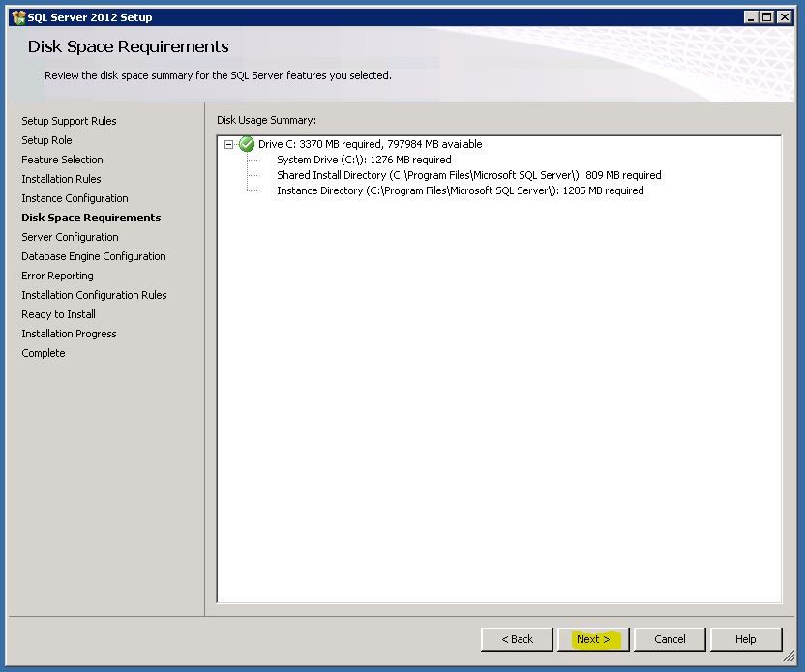Open Help for this setup page
Image resolution: width=805 pixels, height=672 pixels.
click(x=746, y=639)
